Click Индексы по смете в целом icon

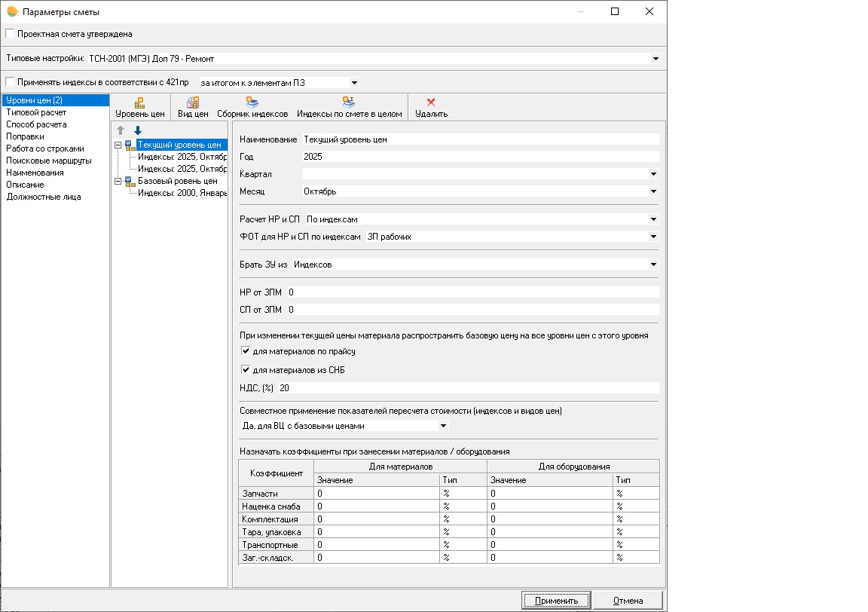349,103
